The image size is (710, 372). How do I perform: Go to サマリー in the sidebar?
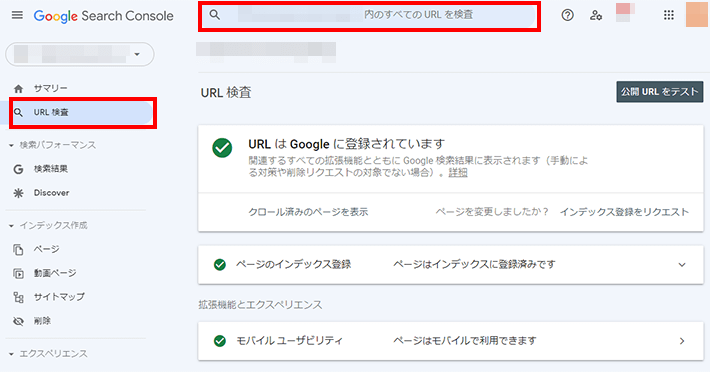pos(51,88)
